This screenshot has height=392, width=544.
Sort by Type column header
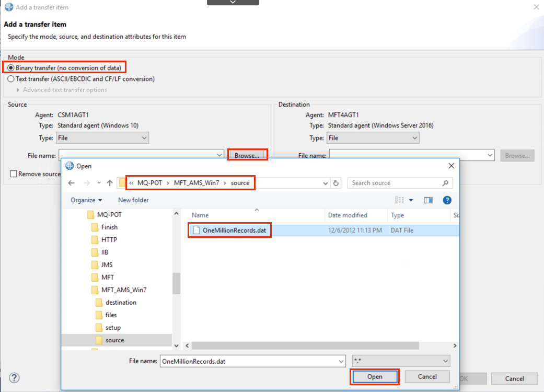tap(397, 215)
